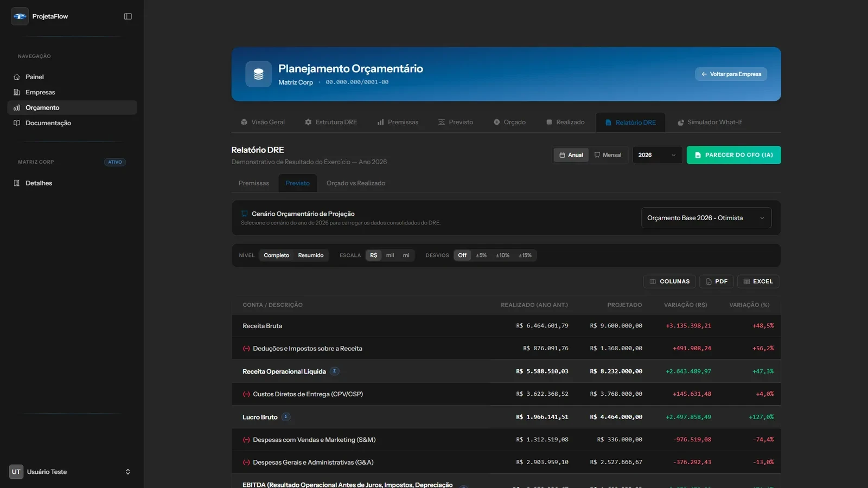Screen dimensions: 868x488
Task: Collapse sidebar with panel toggle icon
Action: click(128, 16)
